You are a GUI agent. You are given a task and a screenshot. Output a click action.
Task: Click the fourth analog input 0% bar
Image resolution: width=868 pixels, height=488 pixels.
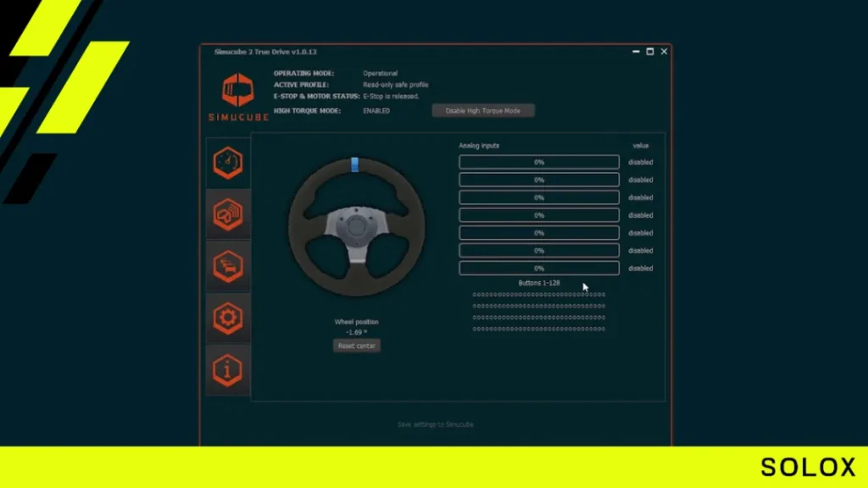coord(539,215)
